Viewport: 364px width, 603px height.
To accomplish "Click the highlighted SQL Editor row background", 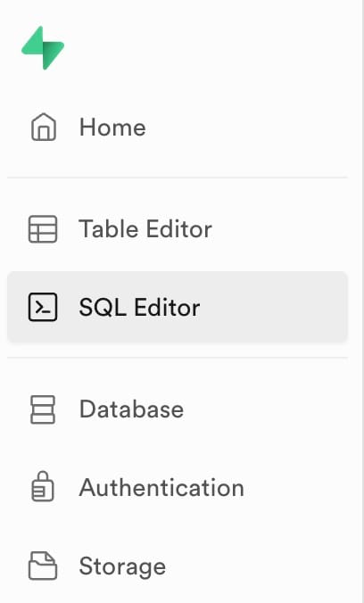I will click(x=178, y=307).
